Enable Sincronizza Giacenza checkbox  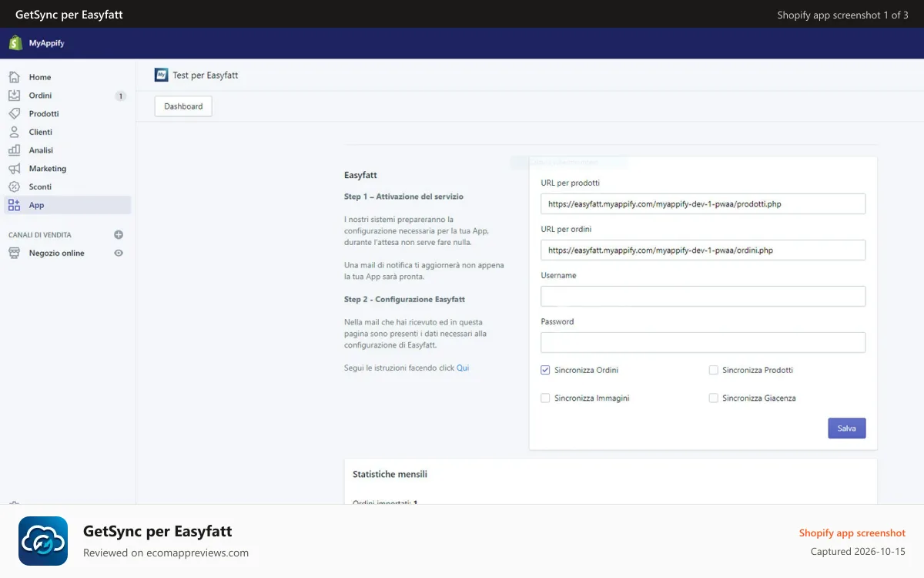(x=713, y=398)
